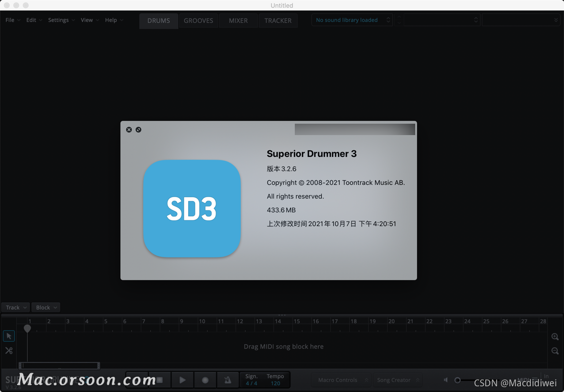This screenshot has height=392, width=564.
Task: Click the Tempo 120 value
Action: 275,384
